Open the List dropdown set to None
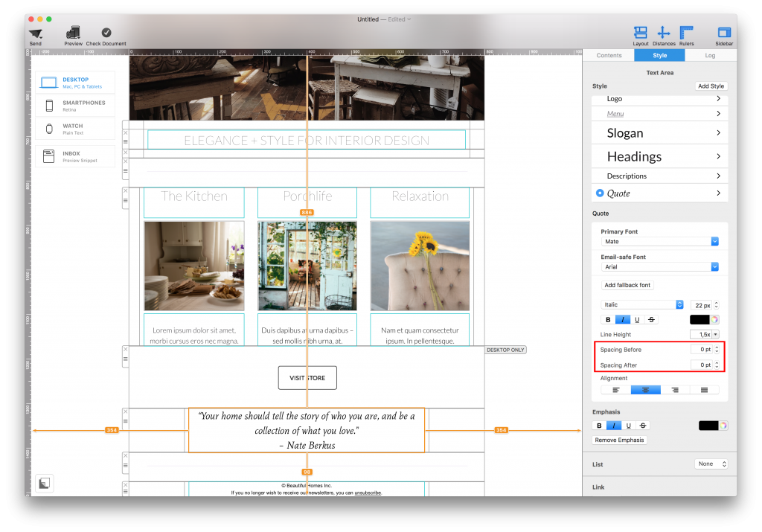762x532 pixels. 711,464
